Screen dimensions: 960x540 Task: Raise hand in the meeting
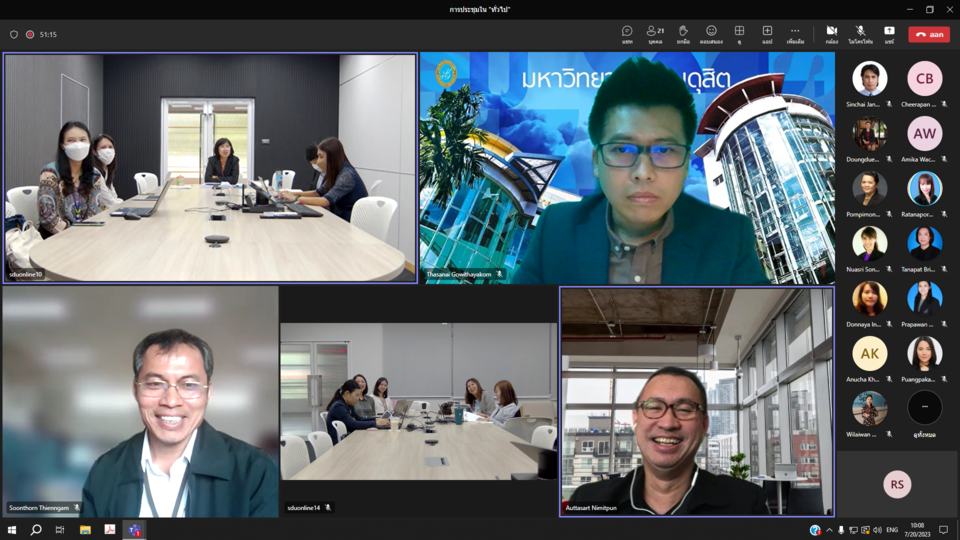coord(683,34)
